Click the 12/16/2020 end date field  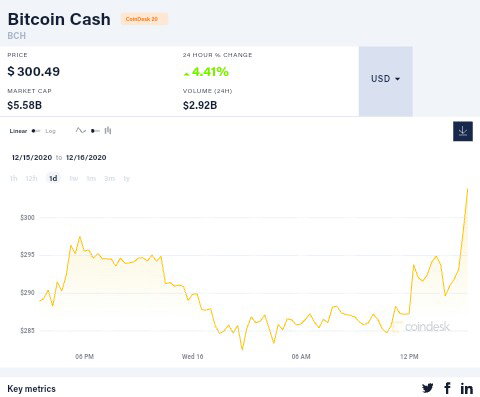click(x=86, y=157)
